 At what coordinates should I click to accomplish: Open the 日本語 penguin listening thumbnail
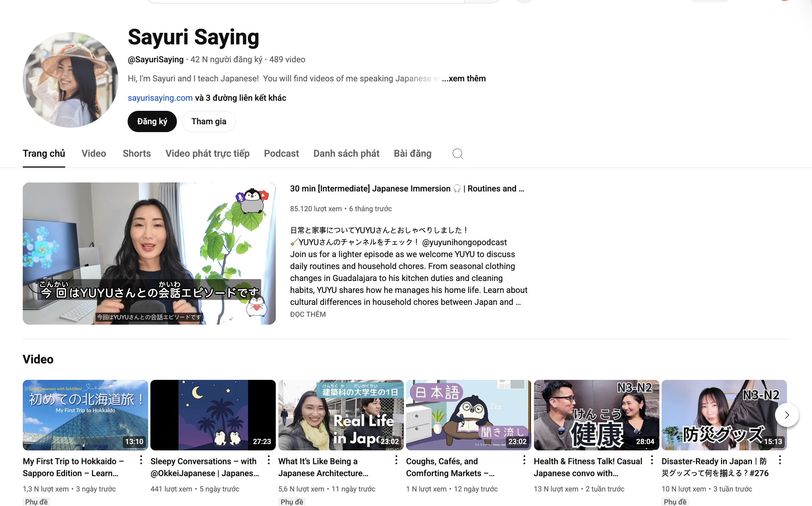[x=469, y=415]
